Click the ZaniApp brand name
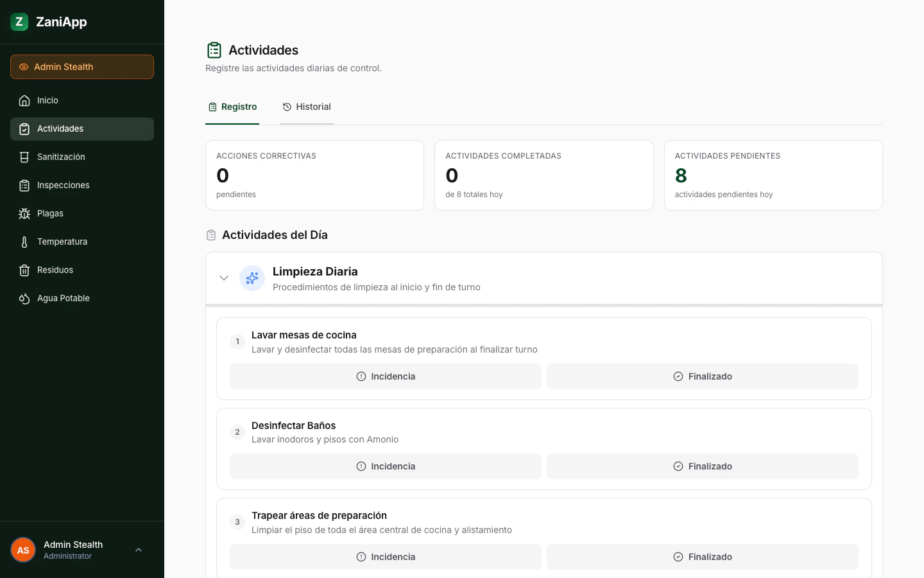 62,22
